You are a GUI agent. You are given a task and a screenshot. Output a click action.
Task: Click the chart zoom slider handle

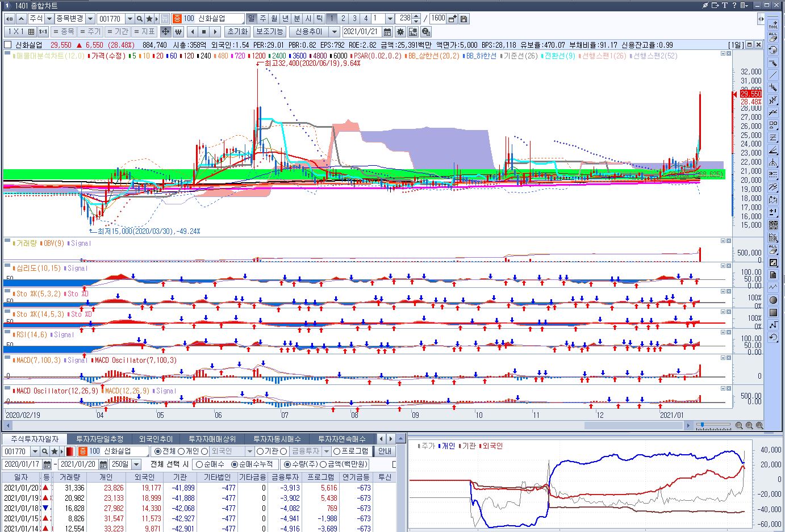pos(703,425)
